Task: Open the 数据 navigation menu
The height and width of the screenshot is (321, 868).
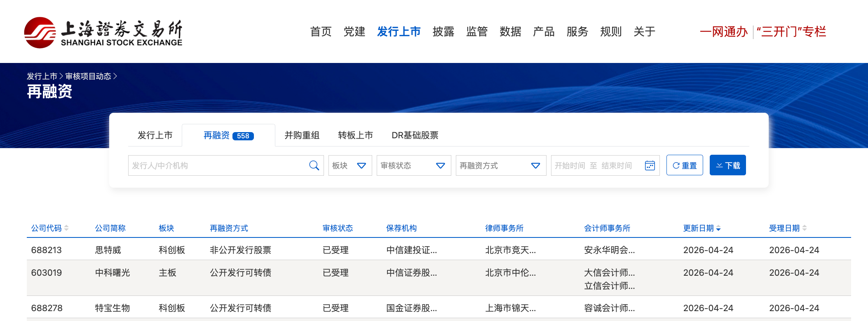Action: click(510, 32)
